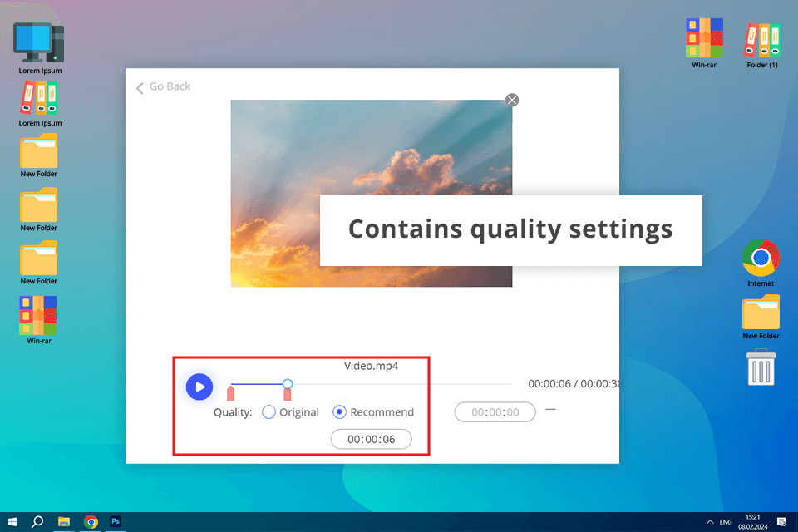Open the New Folder under Internet icon
Viewport: 798px width, 532px height.
click(761, 317)
